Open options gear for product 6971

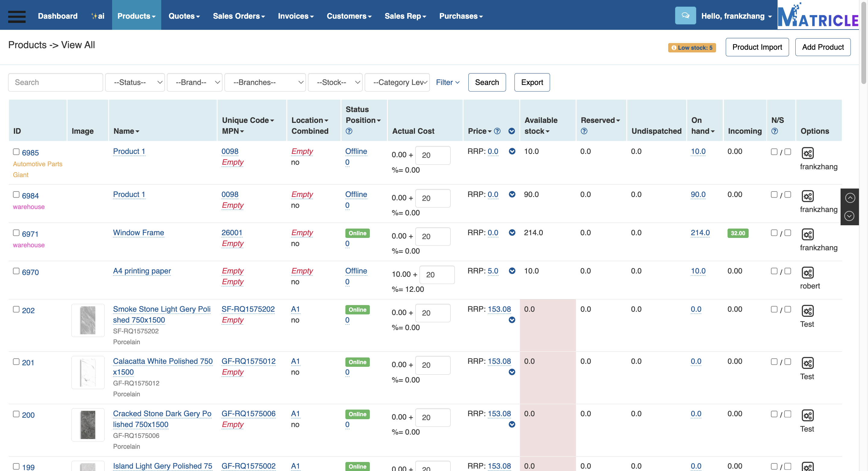pyautogui.click(x=808, y=234)
